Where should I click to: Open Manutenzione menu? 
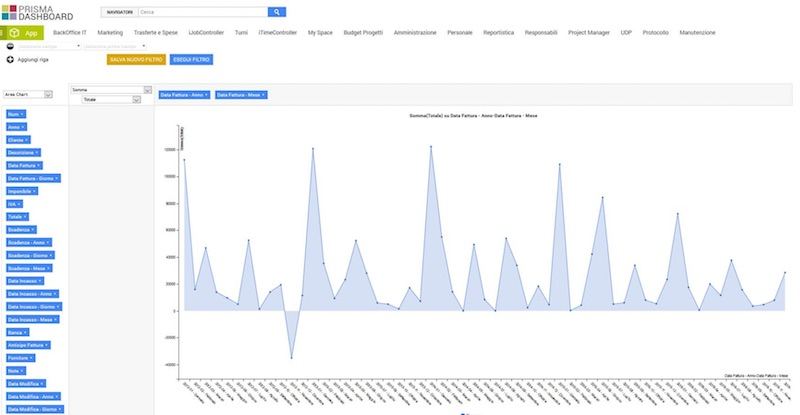(x=697, y=33)
